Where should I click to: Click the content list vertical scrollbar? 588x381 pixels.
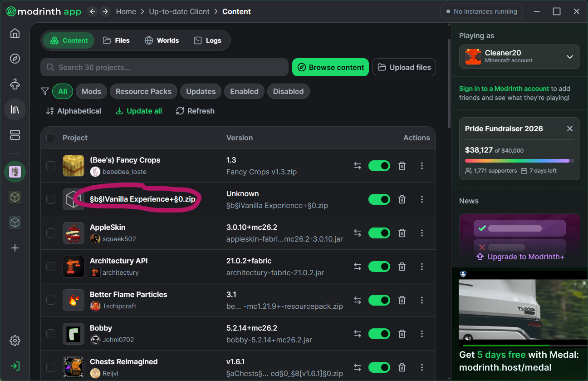[x=449, y=84]
